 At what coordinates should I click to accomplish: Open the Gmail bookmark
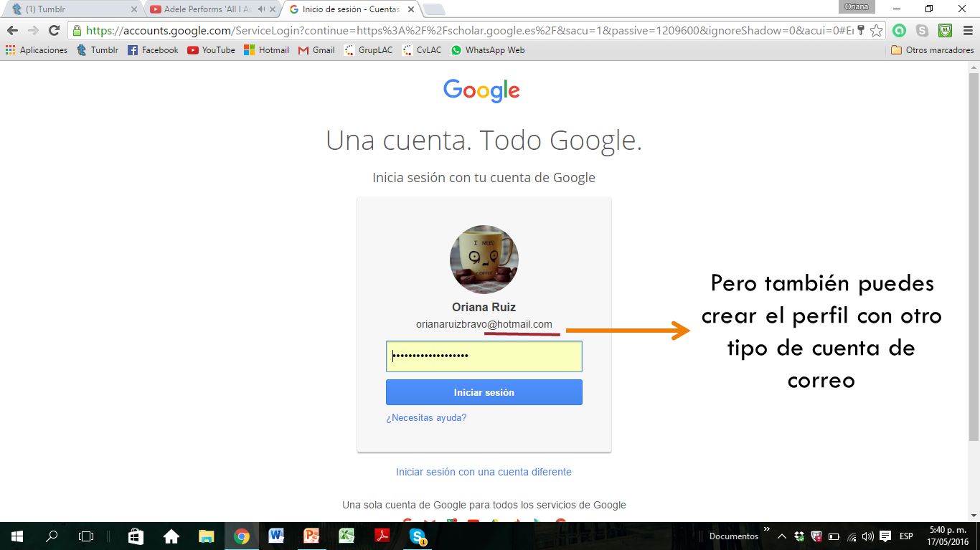(x=316, y=50)
